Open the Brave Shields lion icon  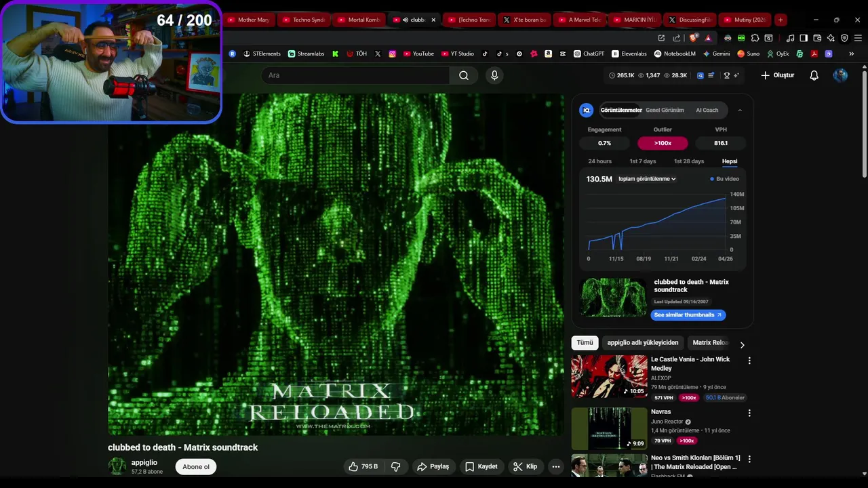694,38
